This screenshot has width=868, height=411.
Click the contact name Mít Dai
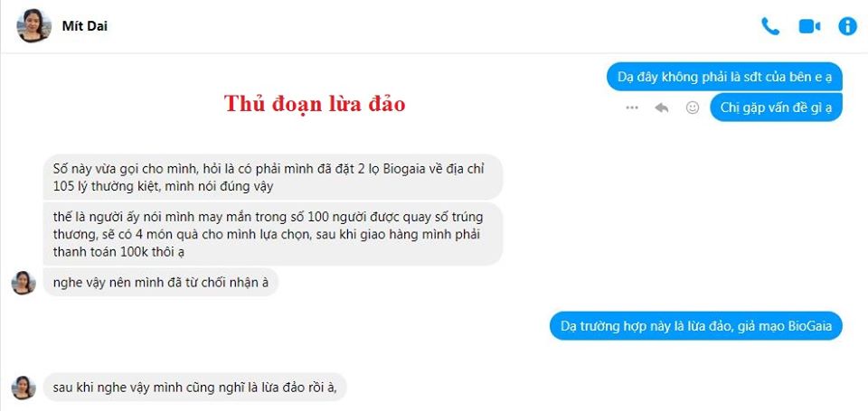pyautogui.click(x=85, y=25)
